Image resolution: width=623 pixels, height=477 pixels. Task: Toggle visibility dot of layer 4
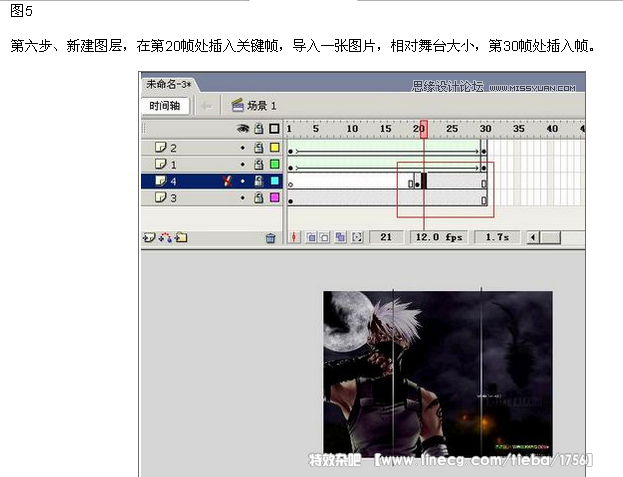pyautogui.click(x=243, y=181)
